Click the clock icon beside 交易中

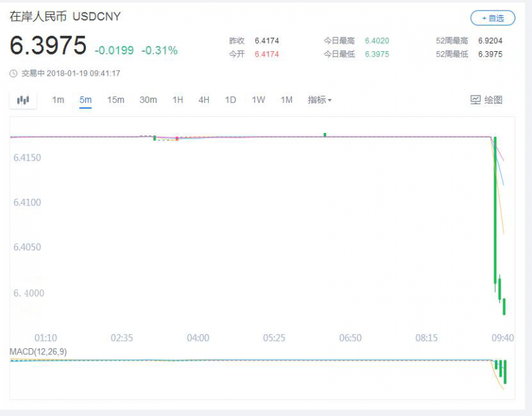[x=14, y=74]
